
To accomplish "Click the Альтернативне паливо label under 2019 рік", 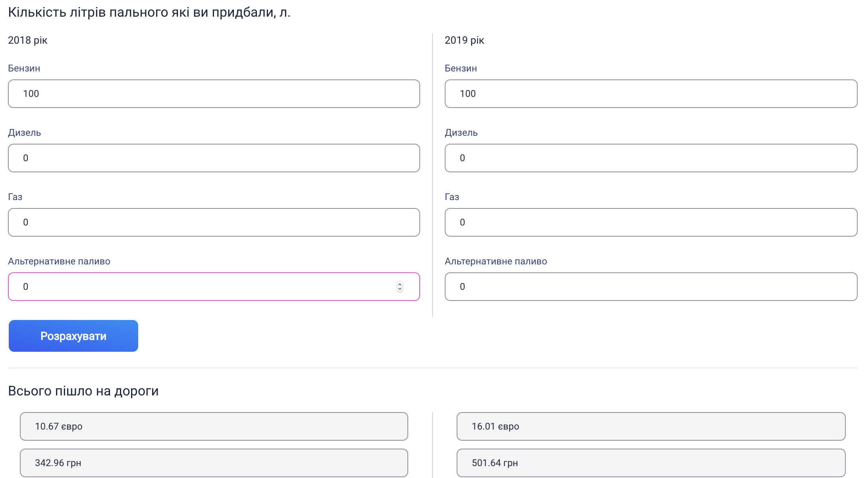I will pyautogui.click(x=496, y=261).
